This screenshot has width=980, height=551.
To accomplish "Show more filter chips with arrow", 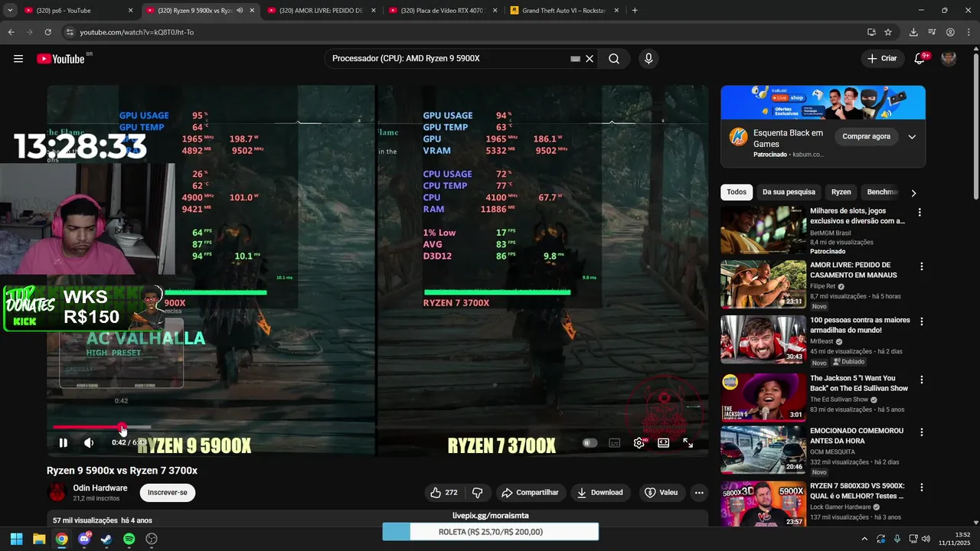I will [913, 193].
